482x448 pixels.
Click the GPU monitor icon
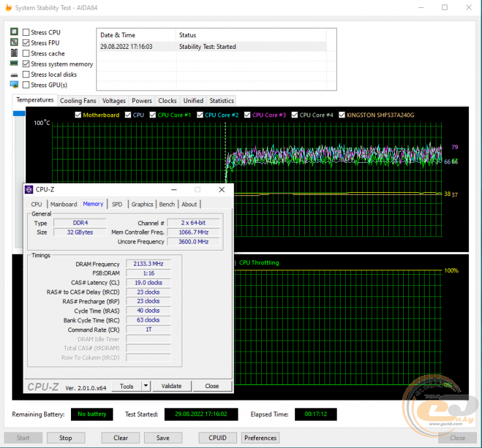(14, 85)
